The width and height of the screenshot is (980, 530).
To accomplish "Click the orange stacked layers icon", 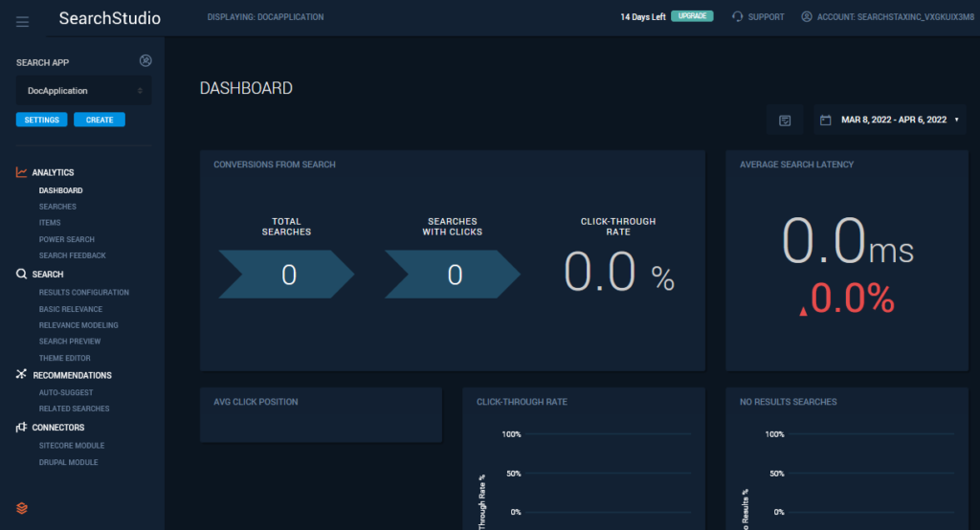I will coord(22,508).
